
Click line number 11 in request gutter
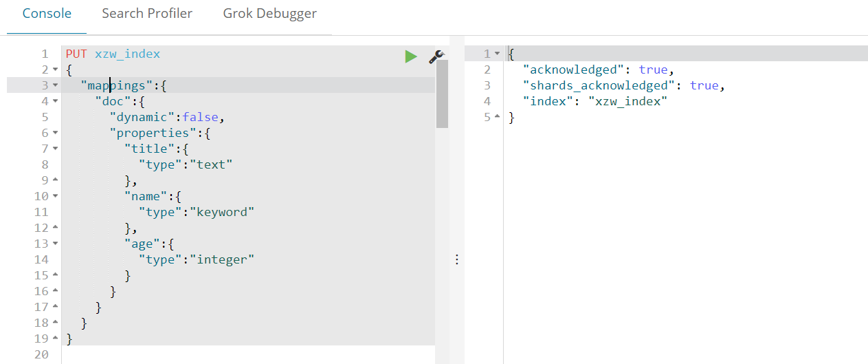41,212
